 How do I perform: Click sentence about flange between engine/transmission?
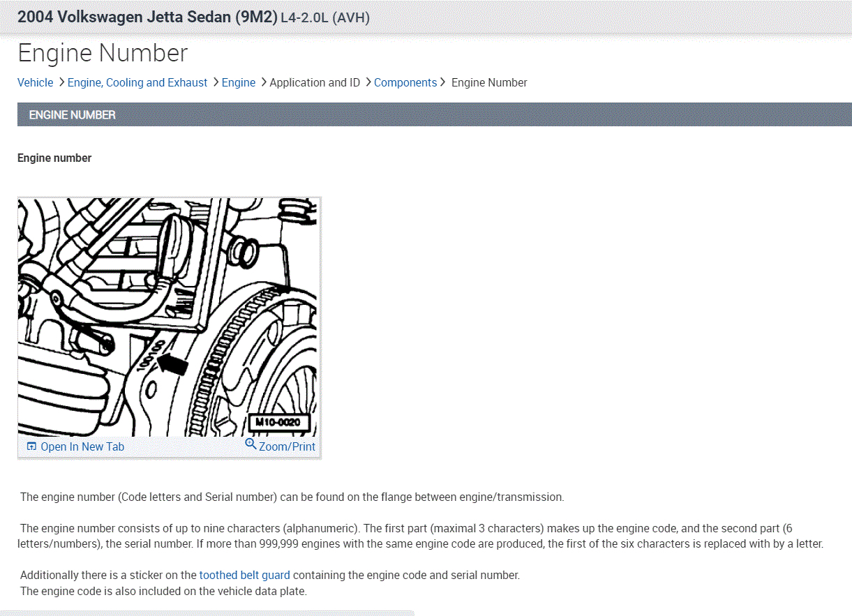292,497
